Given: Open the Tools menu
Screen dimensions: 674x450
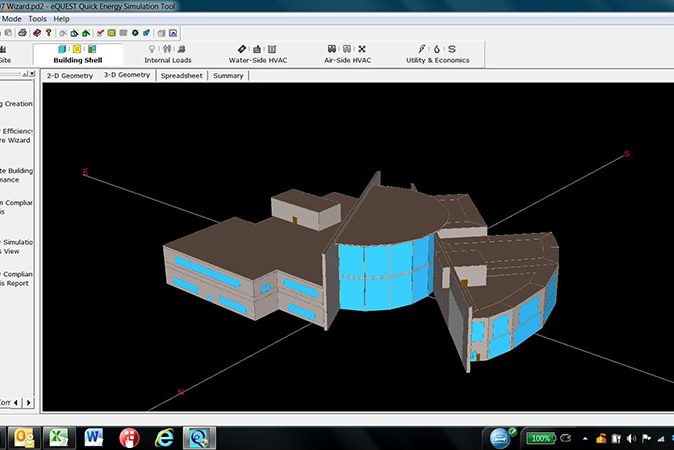Looking at the screenshot, I should point(37,18).
